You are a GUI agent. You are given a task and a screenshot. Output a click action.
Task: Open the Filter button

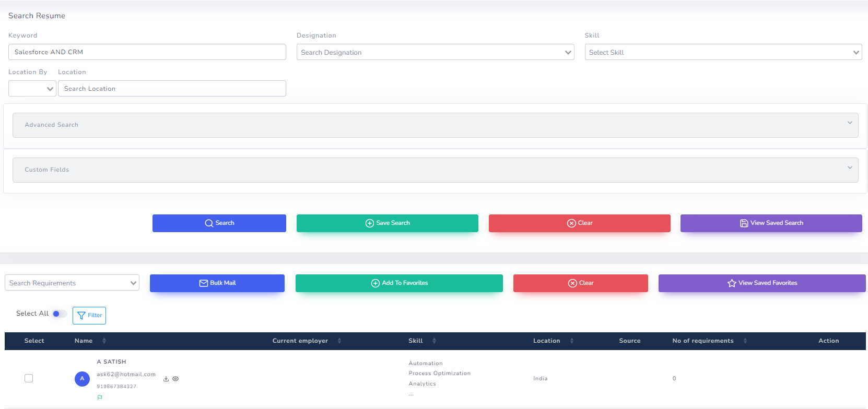pos(89,316)
